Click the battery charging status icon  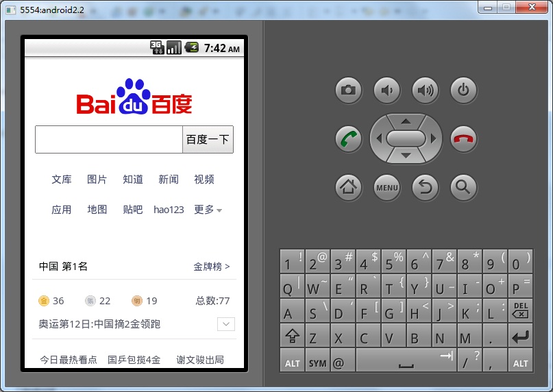point(191,47)
